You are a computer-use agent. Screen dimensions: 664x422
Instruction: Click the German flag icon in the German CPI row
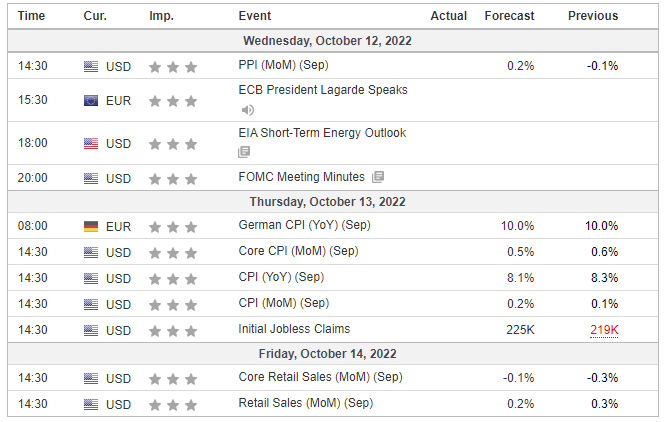[x=91, y=227]
